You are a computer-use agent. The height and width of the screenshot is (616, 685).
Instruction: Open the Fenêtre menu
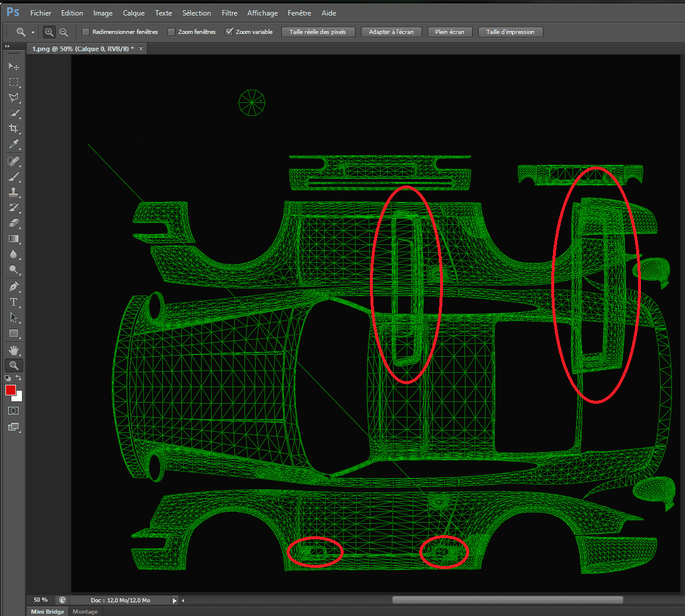point(299,13)
